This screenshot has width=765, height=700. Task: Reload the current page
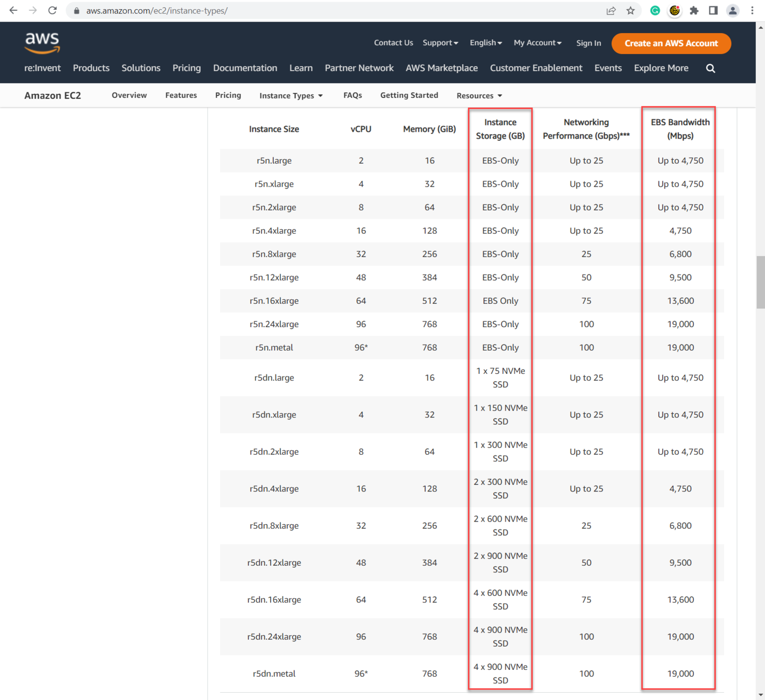click(x=52, y=10)
